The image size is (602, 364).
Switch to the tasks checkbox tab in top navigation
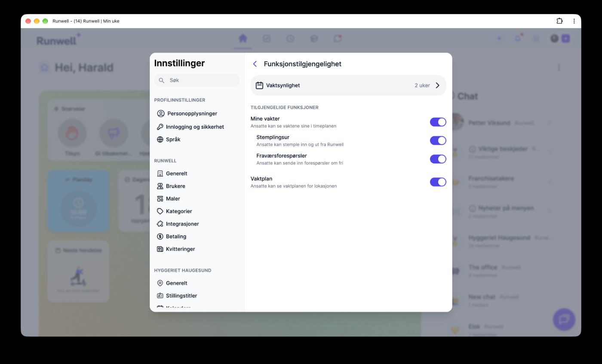point(267,38)
